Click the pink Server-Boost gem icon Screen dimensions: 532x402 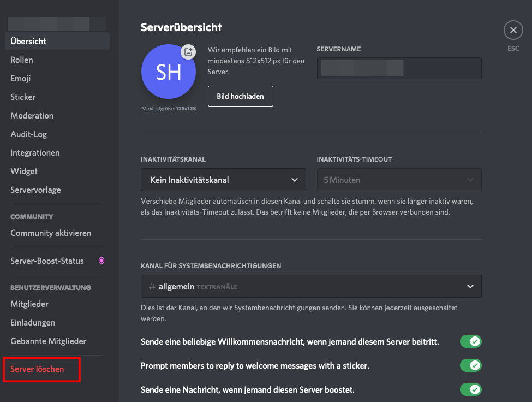click(101, 261)
